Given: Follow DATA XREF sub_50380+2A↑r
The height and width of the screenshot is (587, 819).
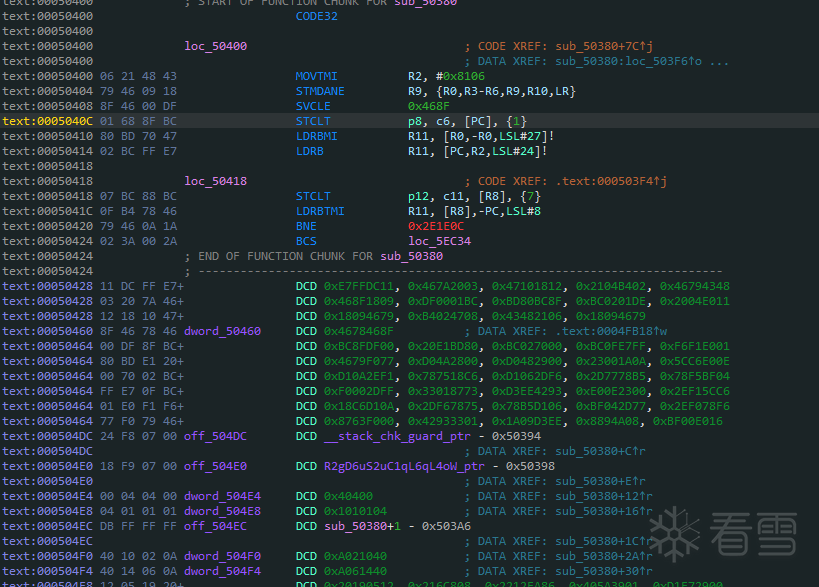Looking at the screenshot, I should tap(604, 556).
